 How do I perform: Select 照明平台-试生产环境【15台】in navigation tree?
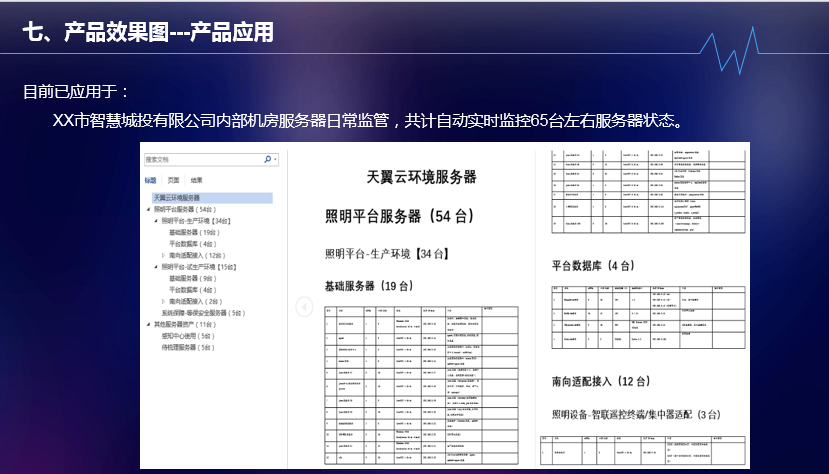[x=199, y=267]
